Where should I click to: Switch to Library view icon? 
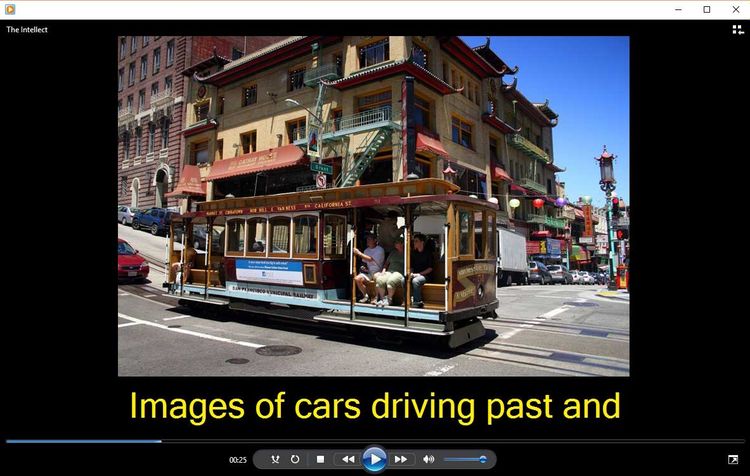pos(738,30)
